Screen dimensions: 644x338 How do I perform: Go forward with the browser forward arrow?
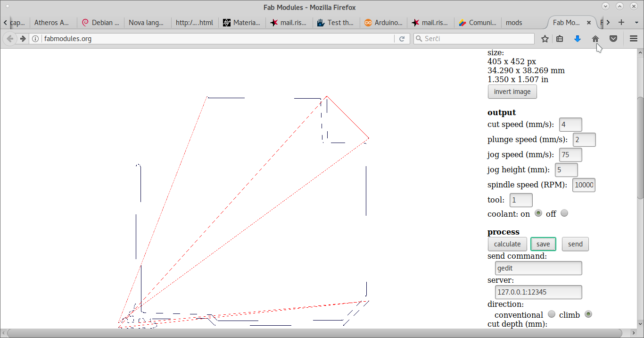pos(23,39)
